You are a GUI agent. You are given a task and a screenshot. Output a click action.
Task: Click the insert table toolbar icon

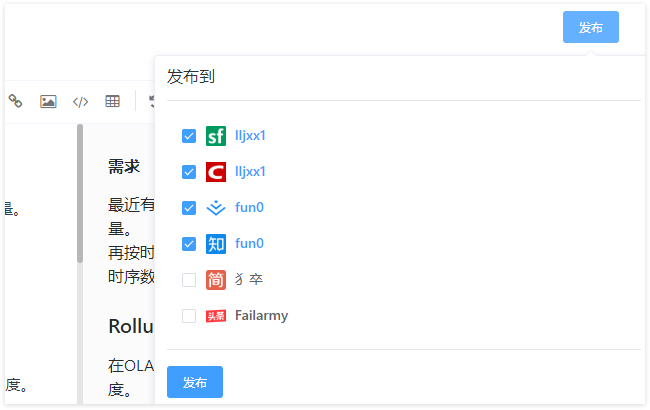pyautogui.click(x=112, y=101)
